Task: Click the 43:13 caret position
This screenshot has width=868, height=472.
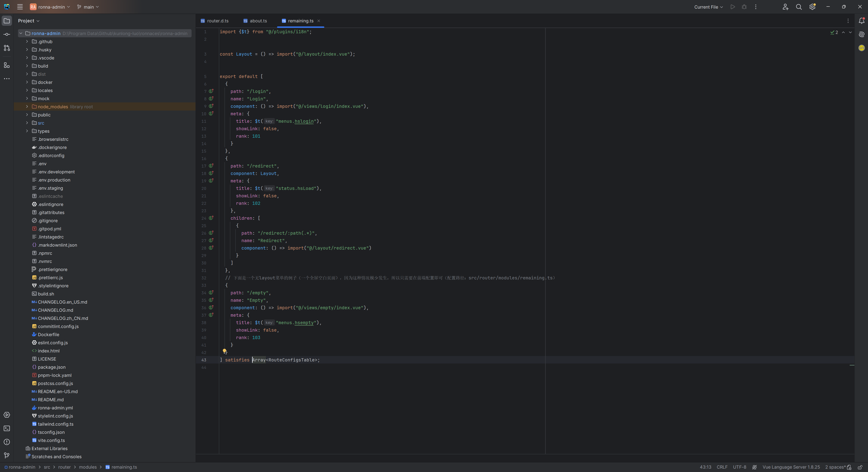Action: click(x=705, y=467)
